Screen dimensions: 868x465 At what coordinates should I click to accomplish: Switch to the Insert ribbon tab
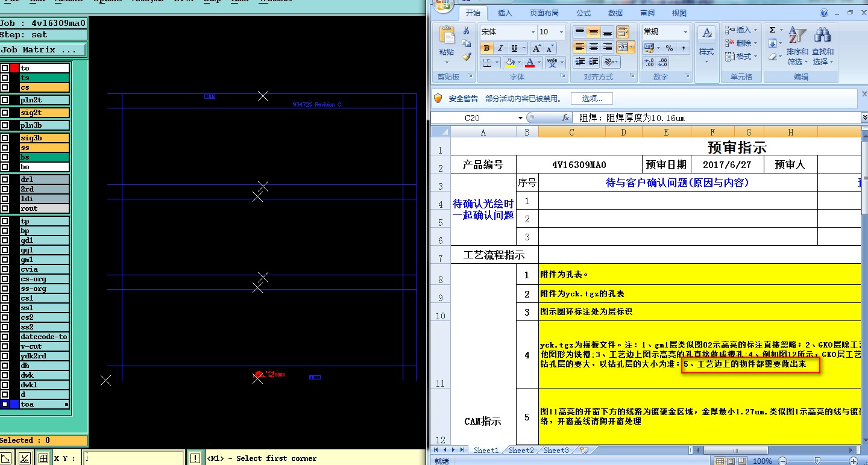coord(505,13)
